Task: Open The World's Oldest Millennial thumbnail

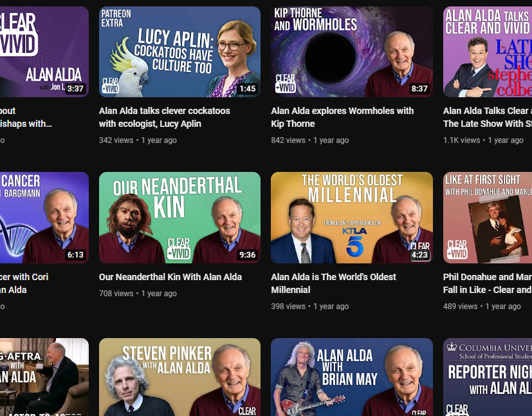Action: (352, 218)
